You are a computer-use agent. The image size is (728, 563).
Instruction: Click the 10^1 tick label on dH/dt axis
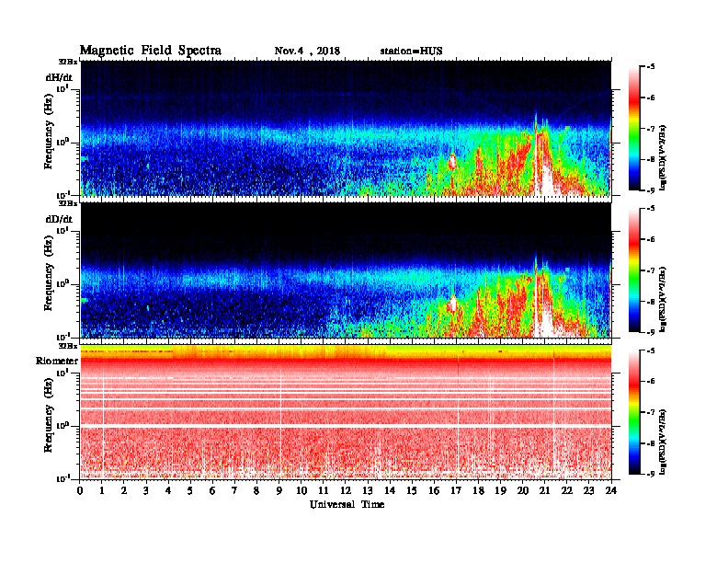click(x=63, y=88)
